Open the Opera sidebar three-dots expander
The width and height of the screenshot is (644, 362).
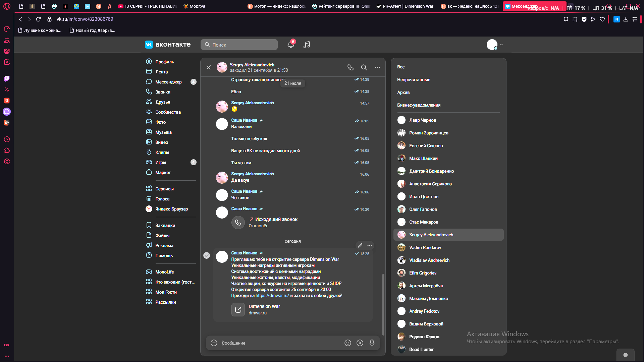(7, 356)
